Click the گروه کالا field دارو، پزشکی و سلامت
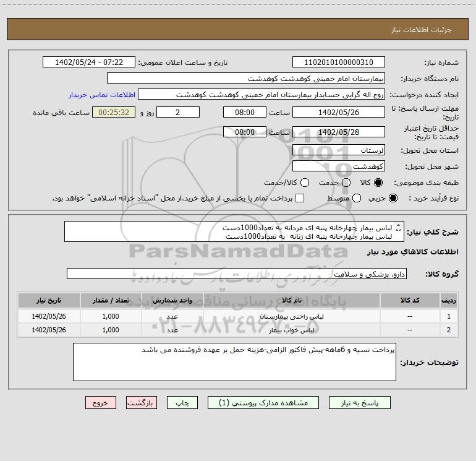 [x=237, y=274]
